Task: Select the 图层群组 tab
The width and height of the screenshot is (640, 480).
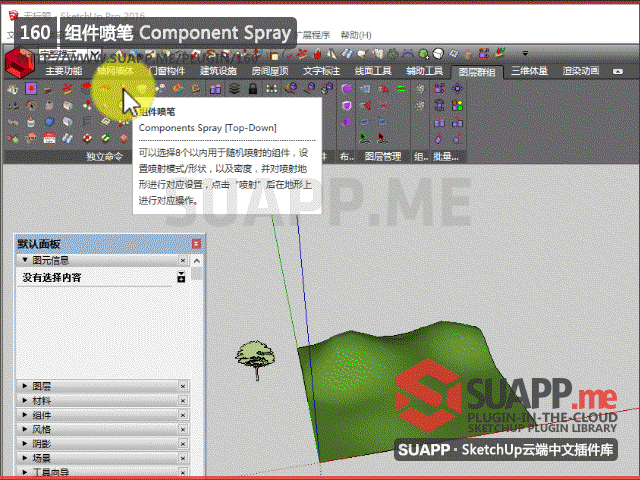Action: (x=477, y=72)
